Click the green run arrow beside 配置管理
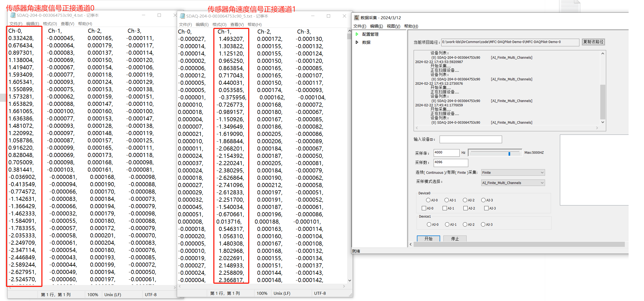Image resolution: width=644 pixels, height=301 pixels. [357, 34]
